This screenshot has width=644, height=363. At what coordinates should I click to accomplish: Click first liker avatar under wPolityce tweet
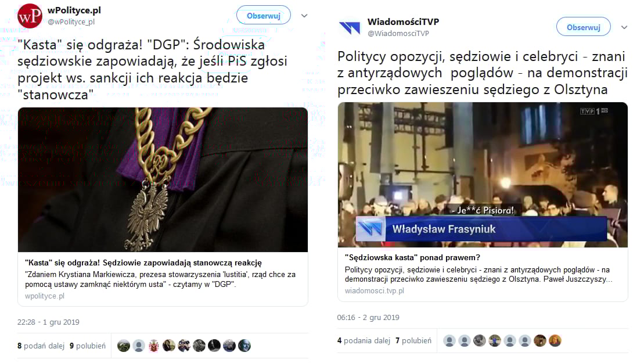124,346
